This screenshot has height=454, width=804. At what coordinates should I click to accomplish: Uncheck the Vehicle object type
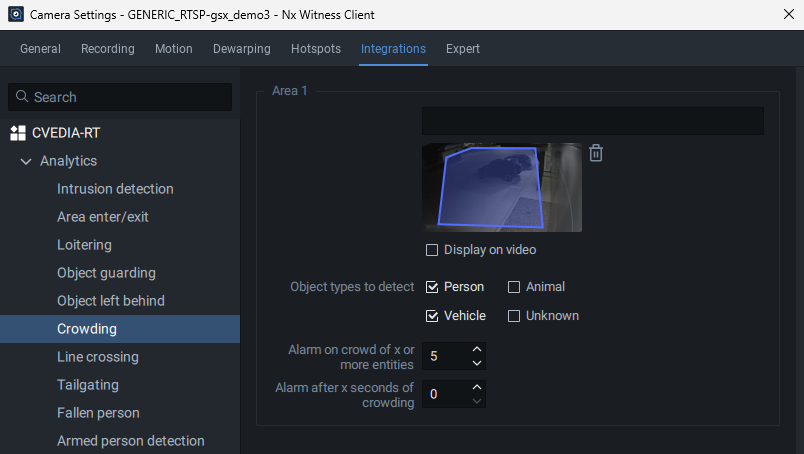pos(432,316)
